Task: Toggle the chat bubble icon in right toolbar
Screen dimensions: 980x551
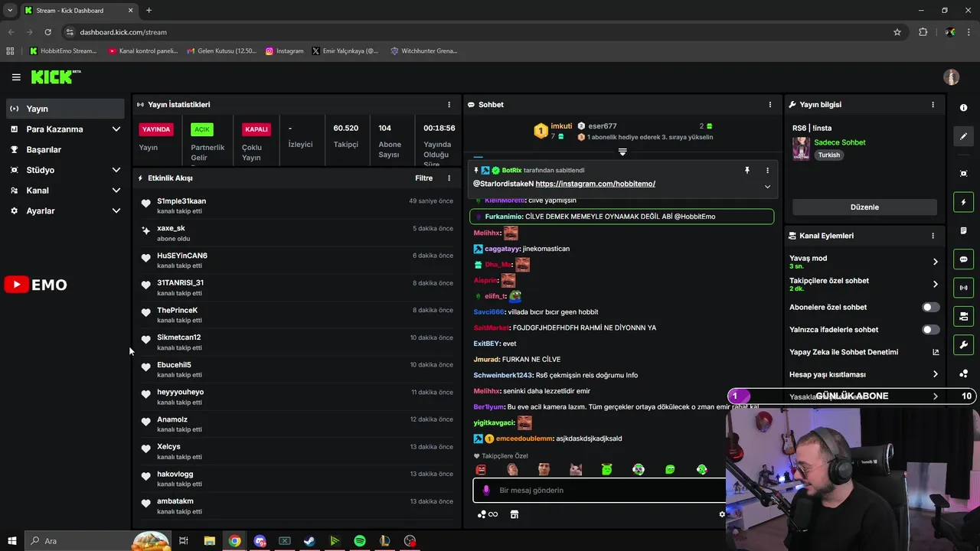Action: [x=963, y=259]
